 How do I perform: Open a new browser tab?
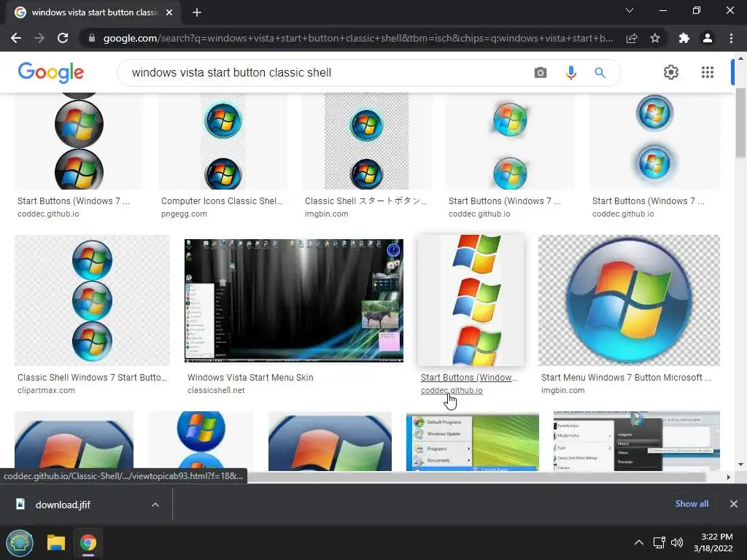point(197,12)
